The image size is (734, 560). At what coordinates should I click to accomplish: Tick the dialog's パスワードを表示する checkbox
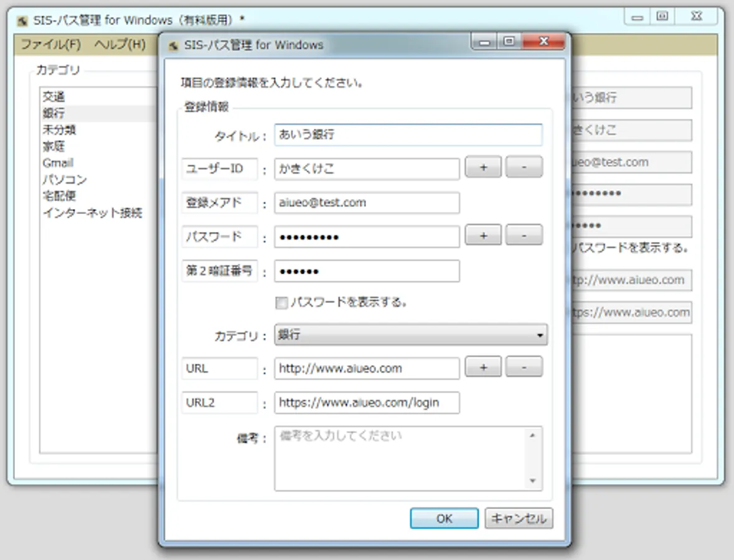281,302
